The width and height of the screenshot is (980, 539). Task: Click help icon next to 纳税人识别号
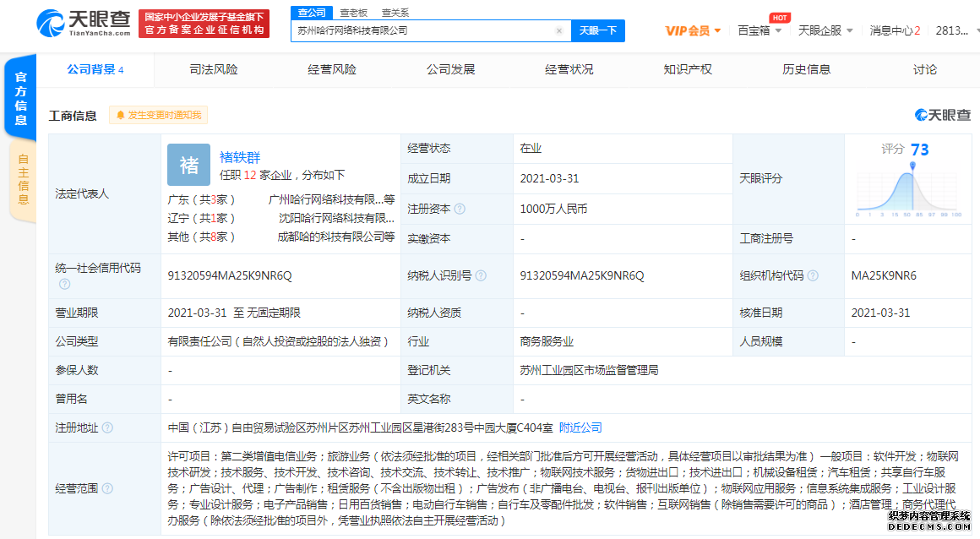[x=481, y=275]
